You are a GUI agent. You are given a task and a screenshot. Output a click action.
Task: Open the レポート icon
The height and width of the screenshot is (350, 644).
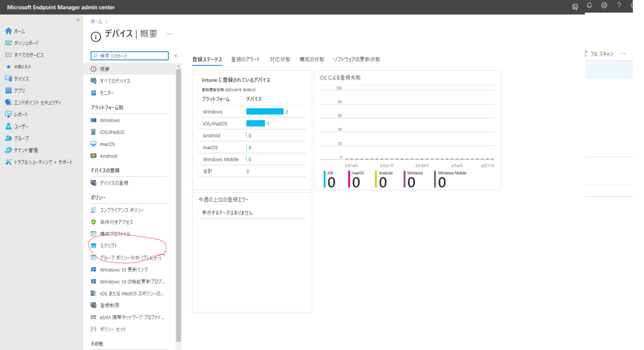[8, 114]
